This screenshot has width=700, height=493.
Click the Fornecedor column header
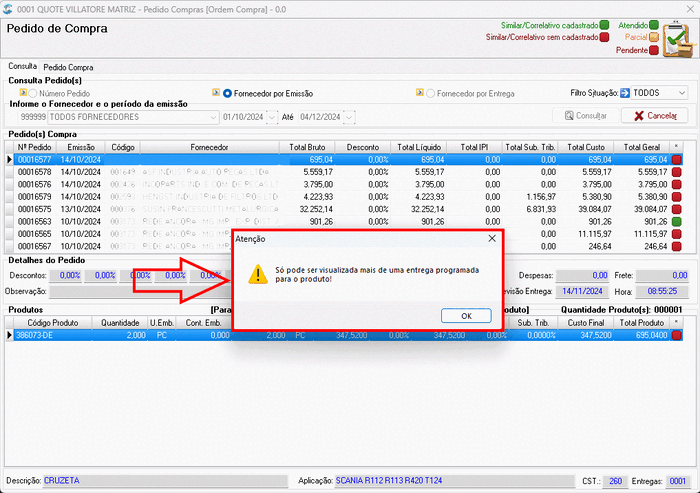coord(209,147)
